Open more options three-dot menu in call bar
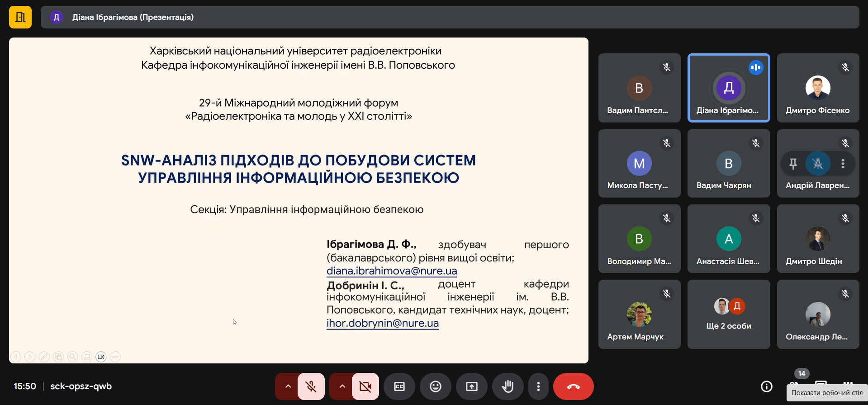Screen dimensions: 868x405 [x=538, y=386]
